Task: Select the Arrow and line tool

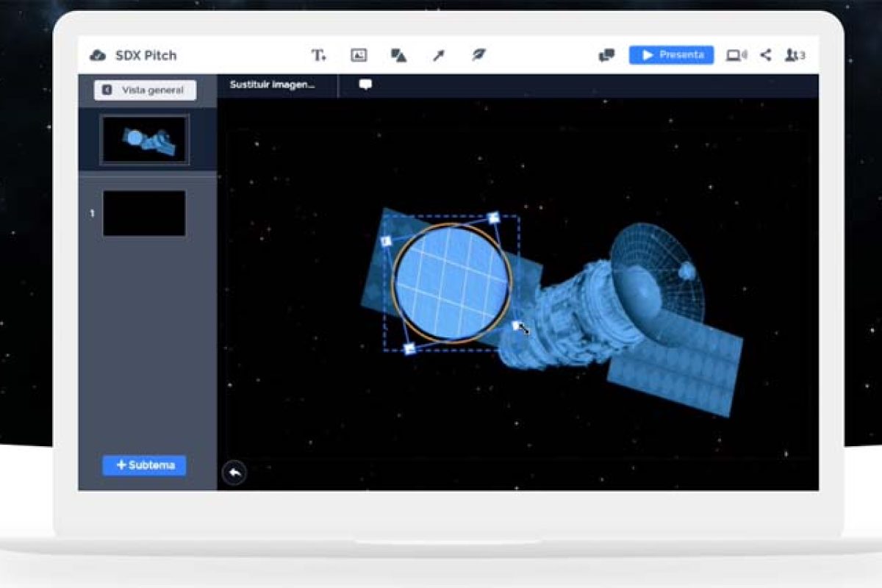Action: tap(439, 55)
